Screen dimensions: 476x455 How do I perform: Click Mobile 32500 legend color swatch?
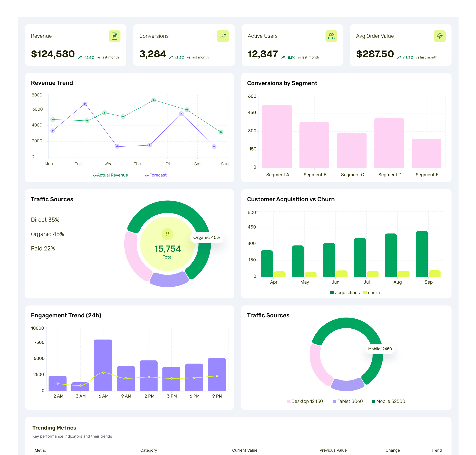pos(373,401)
